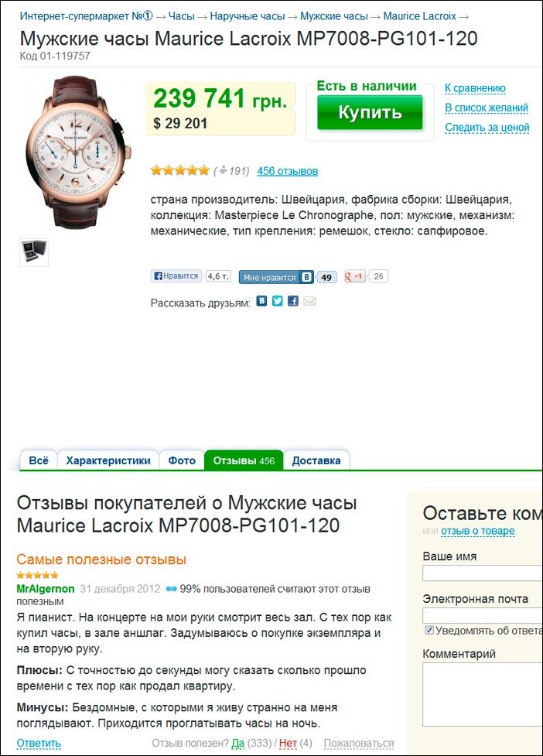Share via VK icon next to Рассказать друзьям
Viewport: 543px width, 756px height.
pos(261,301)
